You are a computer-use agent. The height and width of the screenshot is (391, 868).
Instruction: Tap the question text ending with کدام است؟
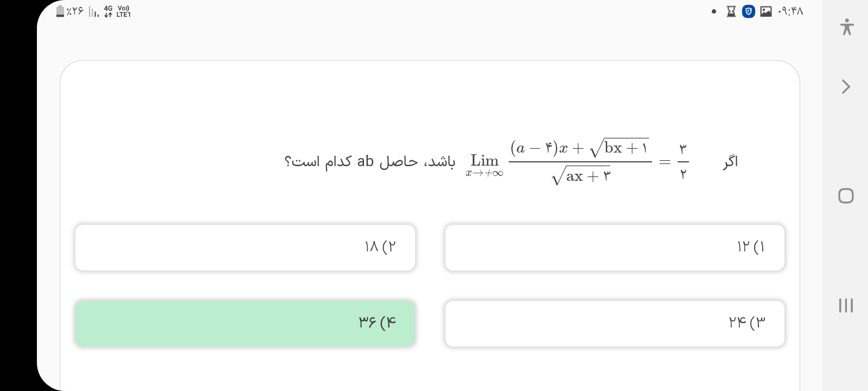pos(369,161)
